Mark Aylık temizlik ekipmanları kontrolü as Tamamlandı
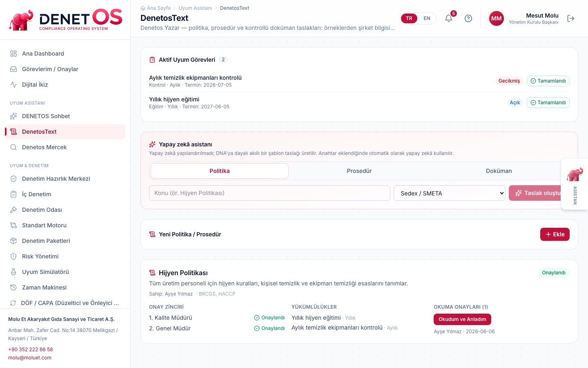 [x=548, y=81]
